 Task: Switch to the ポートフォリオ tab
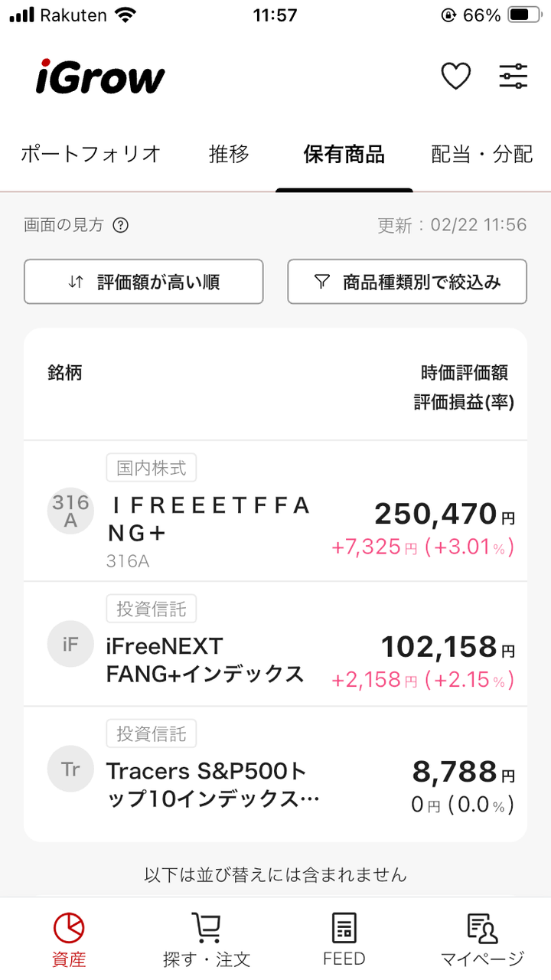(x=90, y=154)
